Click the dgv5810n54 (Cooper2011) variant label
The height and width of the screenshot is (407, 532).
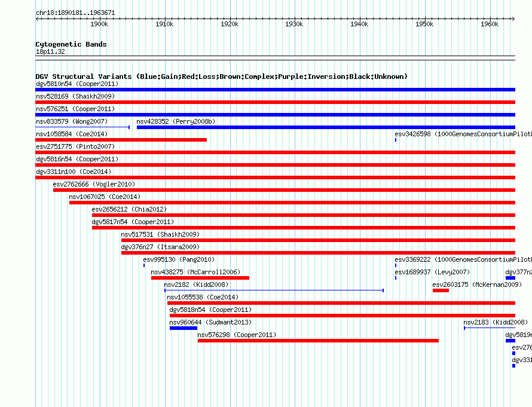click(x=77, y=84)
